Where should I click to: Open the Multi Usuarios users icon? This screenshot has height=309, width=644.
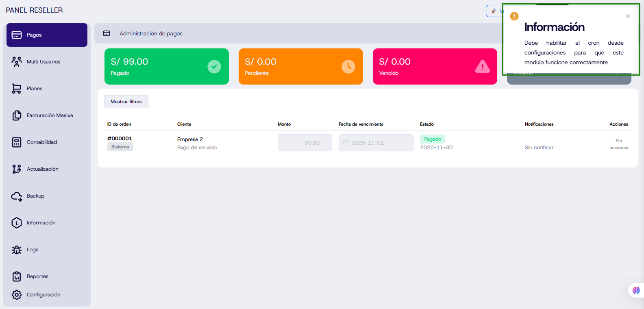click(17, 62)
